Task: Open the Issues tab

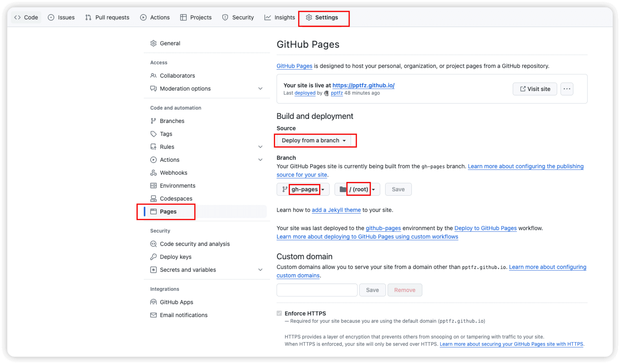Action: pyautogui.click(x=61, y=17)
